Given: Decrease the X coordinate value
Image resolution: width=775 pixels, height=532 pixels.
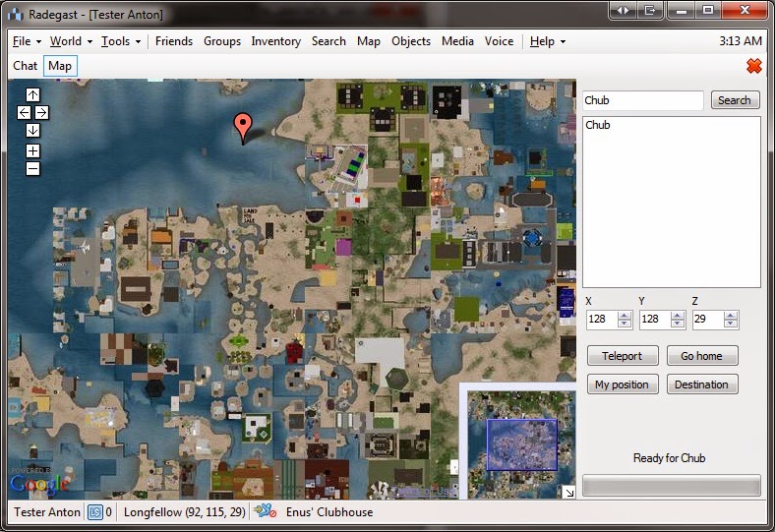Looking at the screenshot, I should [x=625, y=324].
